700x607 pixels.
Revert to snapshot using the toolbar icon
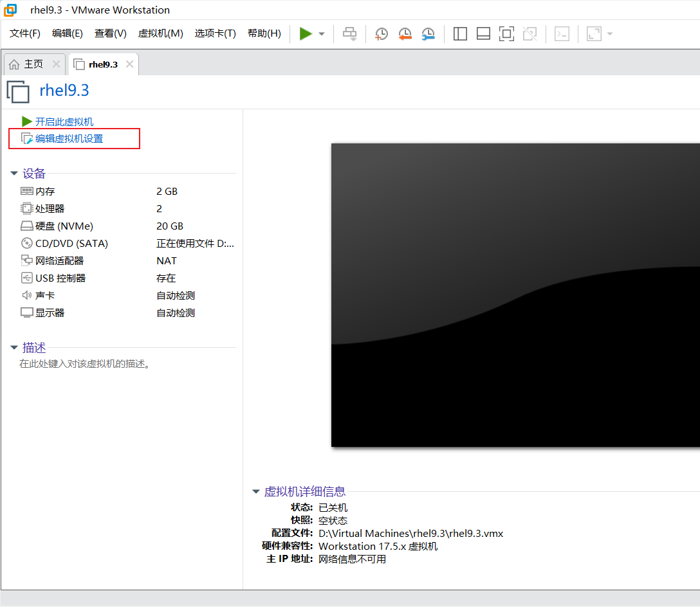(405, 33)
